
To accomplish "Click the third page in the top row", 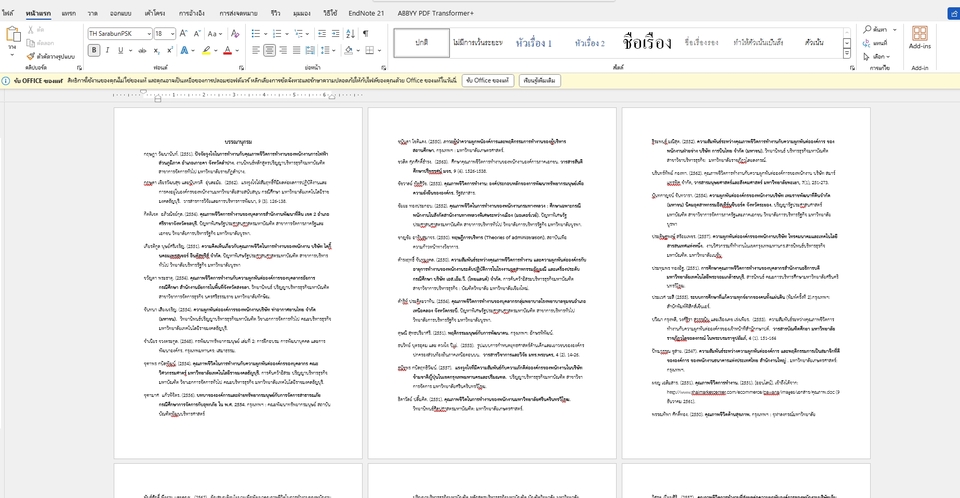I will point(746,283).
